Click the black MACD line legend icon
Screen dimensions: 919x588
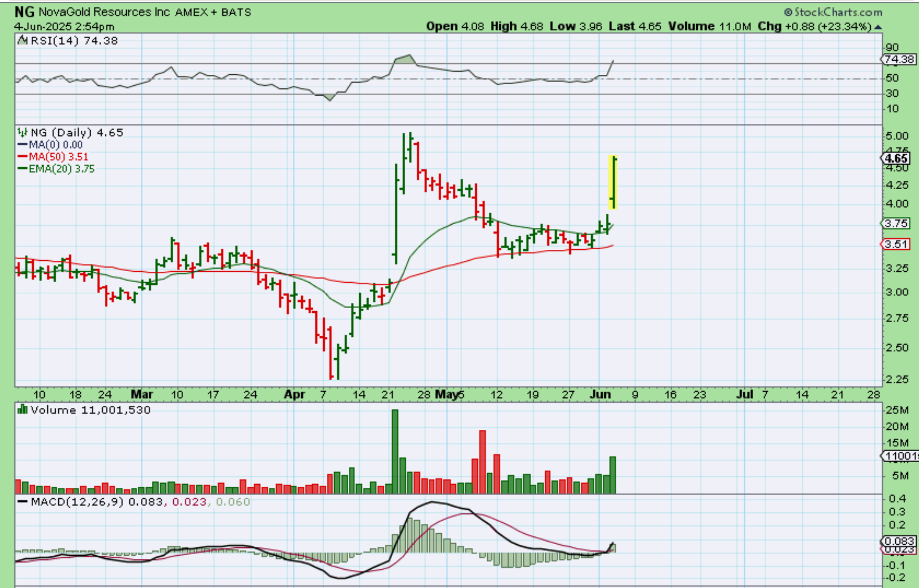[23, 502]
